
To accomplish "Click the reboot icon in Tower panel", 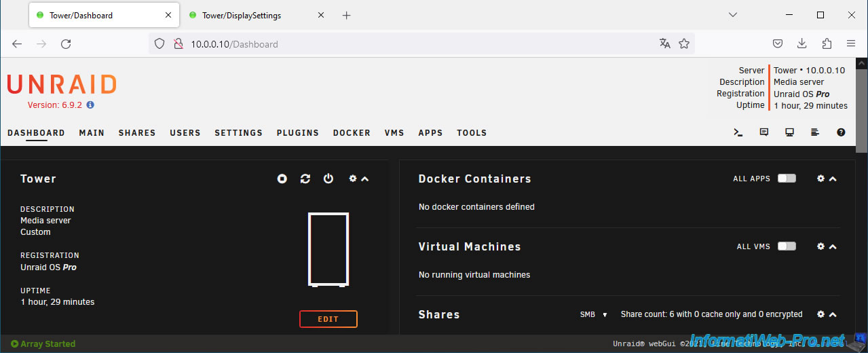I will (305, 179).
